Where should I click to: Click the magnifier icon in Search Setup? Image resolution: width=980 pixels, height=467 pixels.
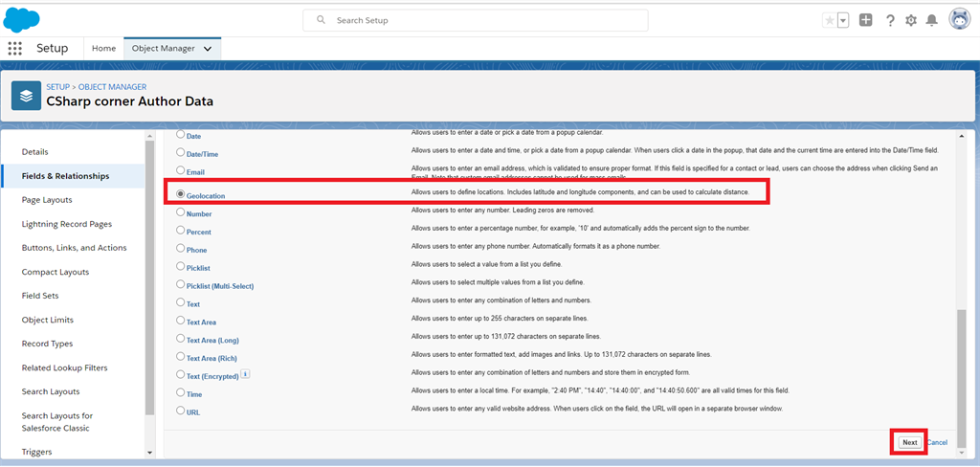[321, 20]
